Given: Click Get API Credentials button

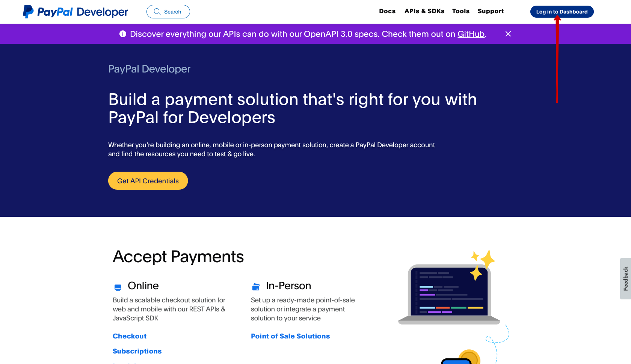Looking at the screenshot, I should pyautogui.click(x=148, y=181).
